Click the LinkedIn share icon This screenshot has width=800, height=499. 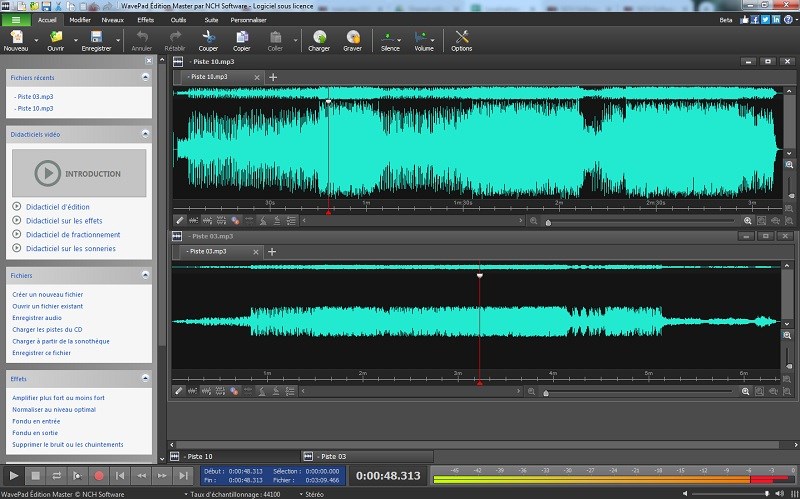[x=777, y=19]
